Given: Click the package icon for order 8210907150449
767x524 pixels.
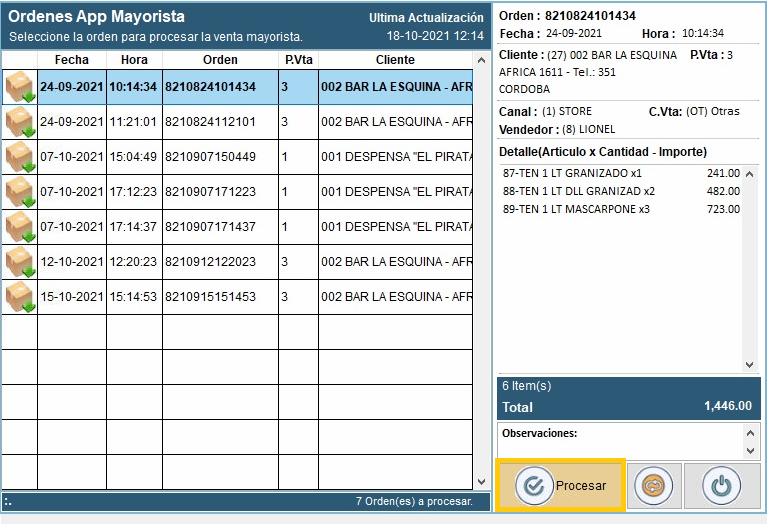Looking at the screenshot, I should point(19,157).
